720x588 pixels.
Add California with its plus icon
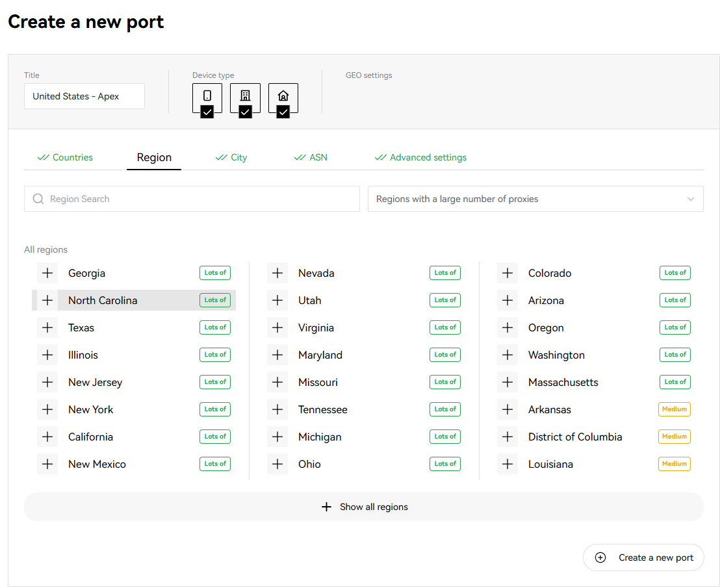47,437
